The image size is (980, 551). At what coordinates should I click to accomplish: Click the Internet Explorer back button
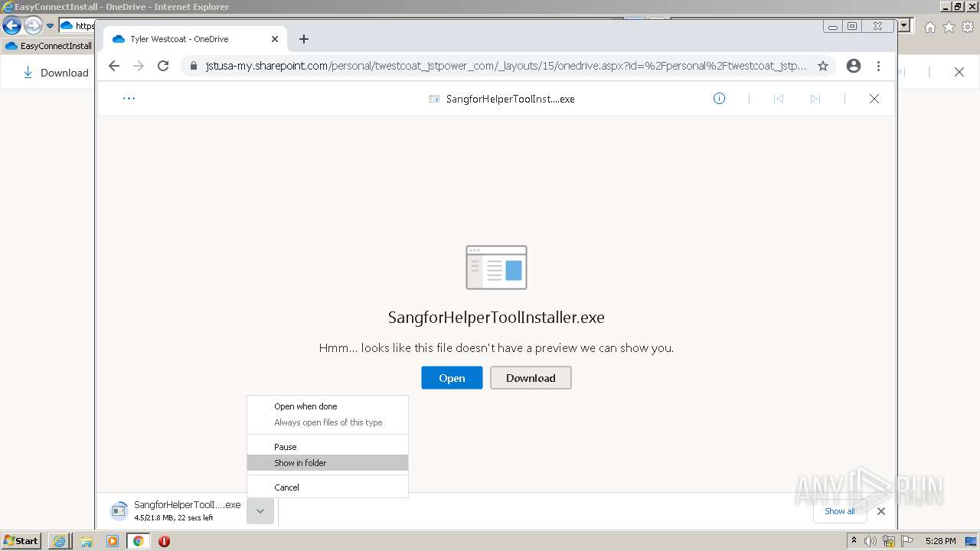pyautogui.click(x=11, y=26)
